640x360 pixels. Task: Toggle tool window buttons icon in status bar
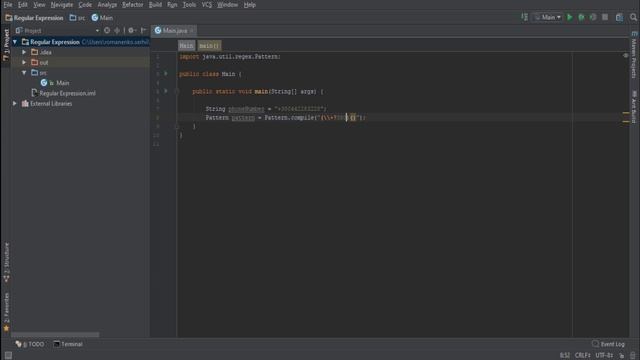click(x=8, y=356)
